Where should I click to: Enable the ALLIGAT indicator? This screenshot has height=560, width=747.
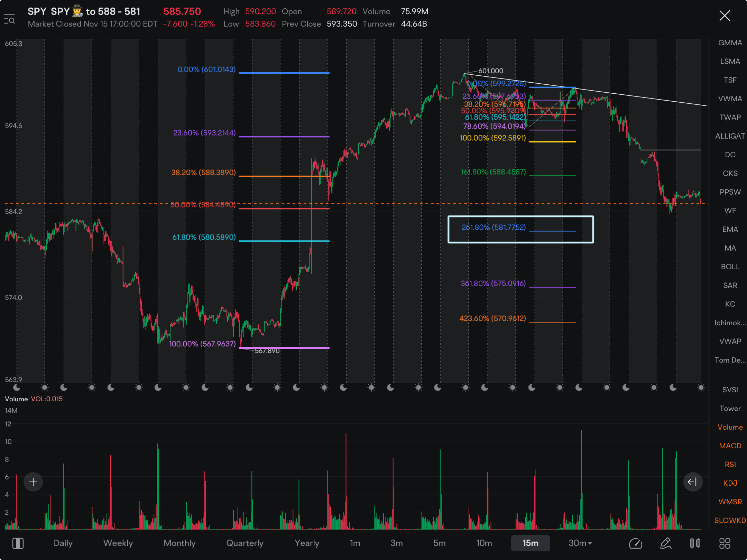coord(730,136)
